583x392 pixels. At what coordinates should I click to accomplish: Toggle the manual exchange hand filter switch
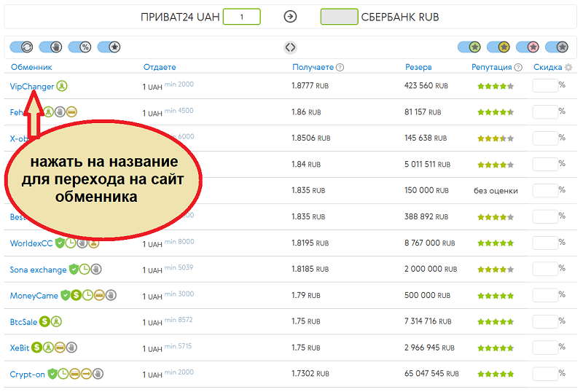50,47
